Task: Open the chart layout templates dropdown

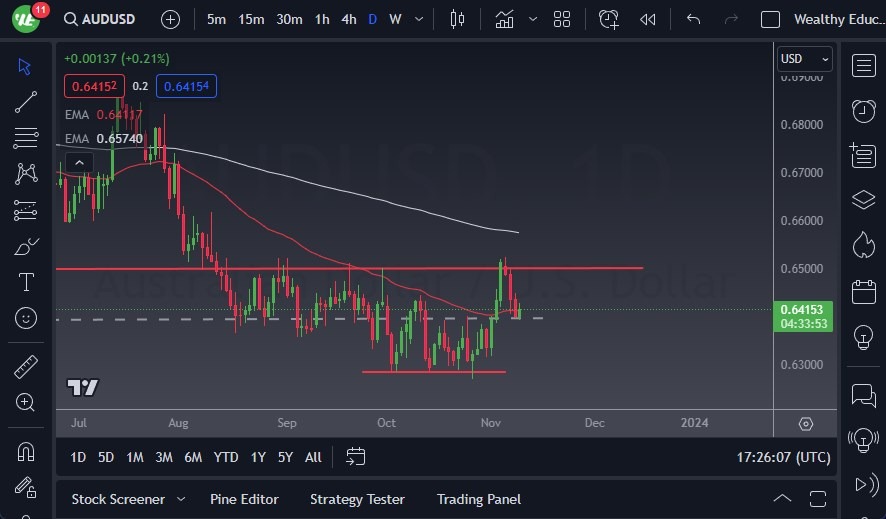Action: coord(562,19)
